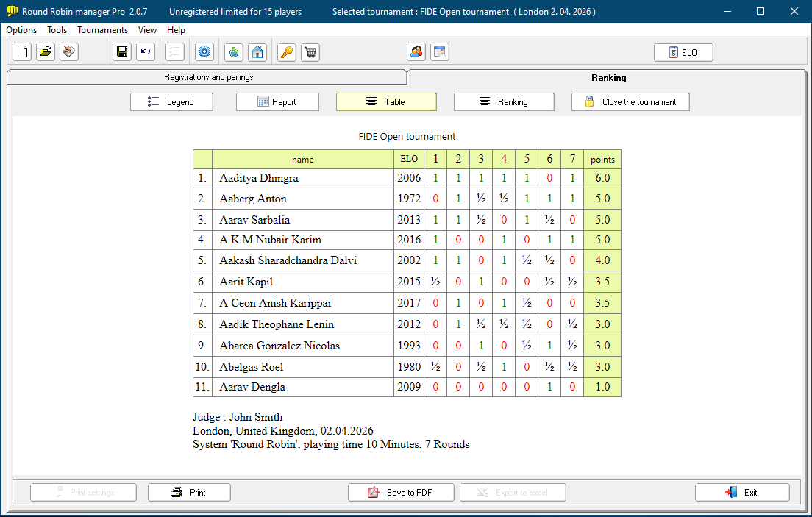Open the Tournaments menu
This screenshot has width=812, height=517.
(102, 30)
